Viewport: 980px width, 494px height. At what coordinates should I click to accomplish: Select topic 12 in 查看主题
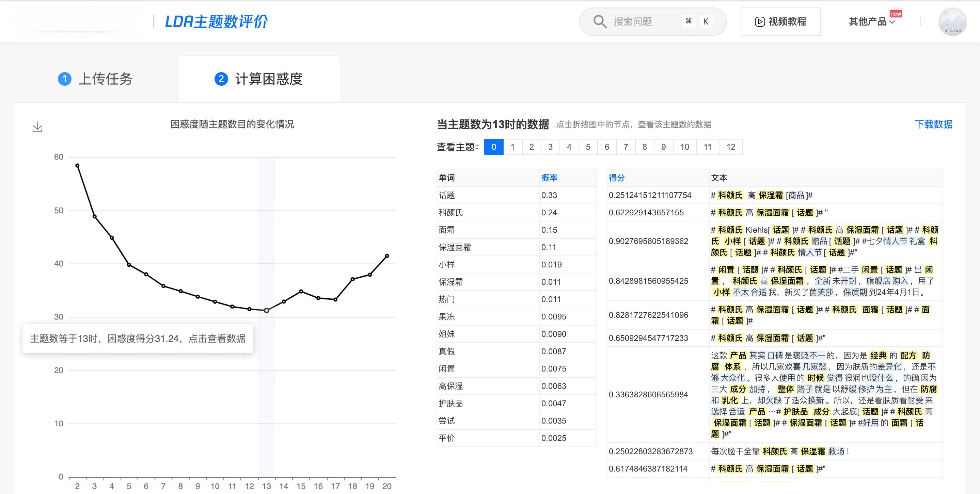[731, 147]
